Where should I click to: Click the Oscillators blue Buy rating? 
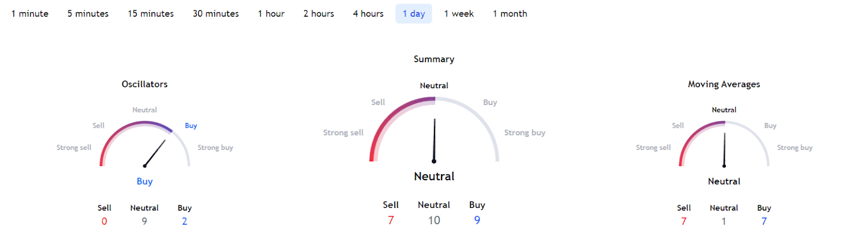144,181
